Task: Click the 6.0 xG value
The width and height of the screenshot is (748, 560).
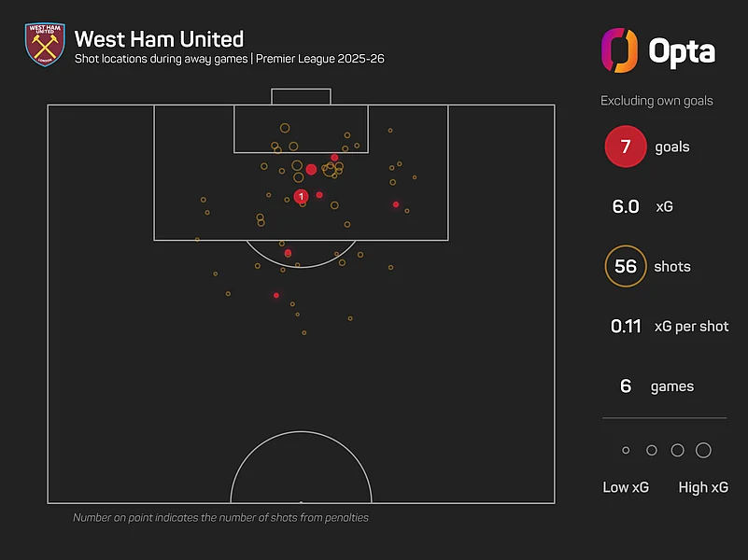Action: click(x=626, y=206)
